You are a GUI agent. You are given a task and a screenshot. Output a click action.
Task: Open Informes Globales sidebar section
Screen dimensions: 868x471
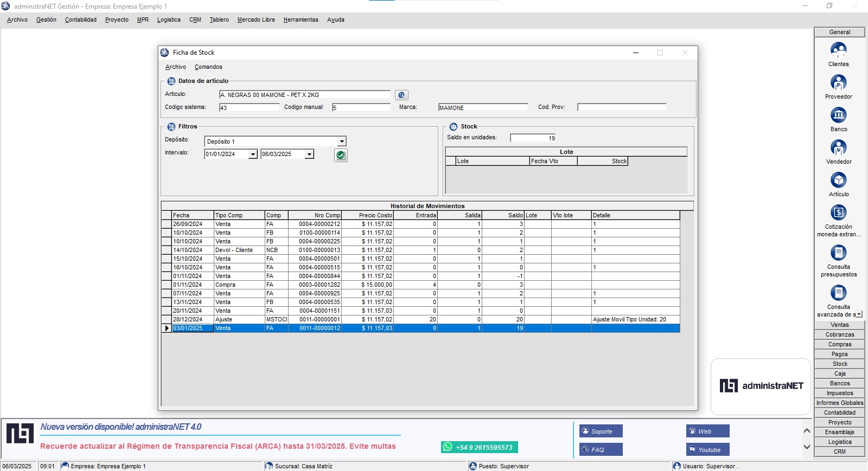pyautogui.click(x=840, y=403)
